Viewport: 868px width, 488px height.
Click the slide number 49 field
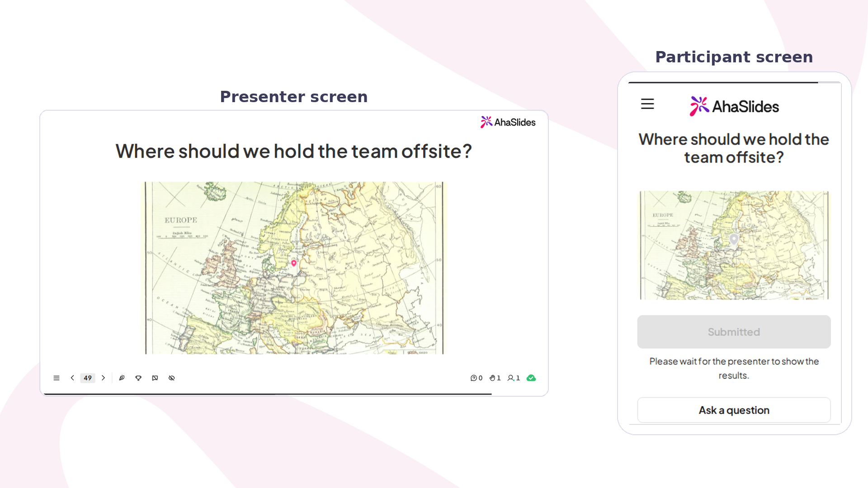pos(88,378)
